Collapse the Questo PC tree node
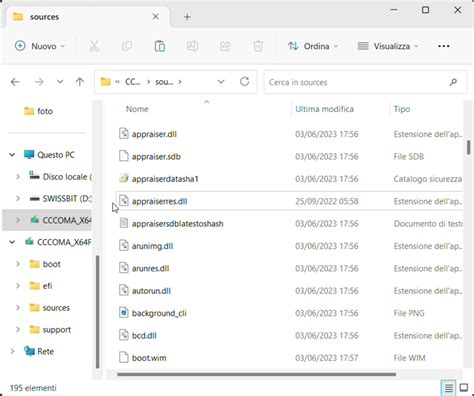 pos(12,155)
